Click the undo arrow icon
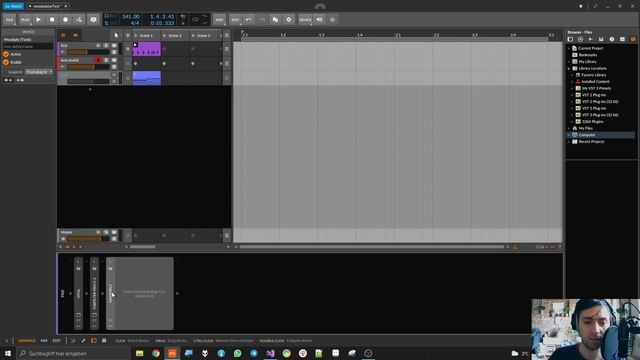The image size is (640, 360). point(249,20)
